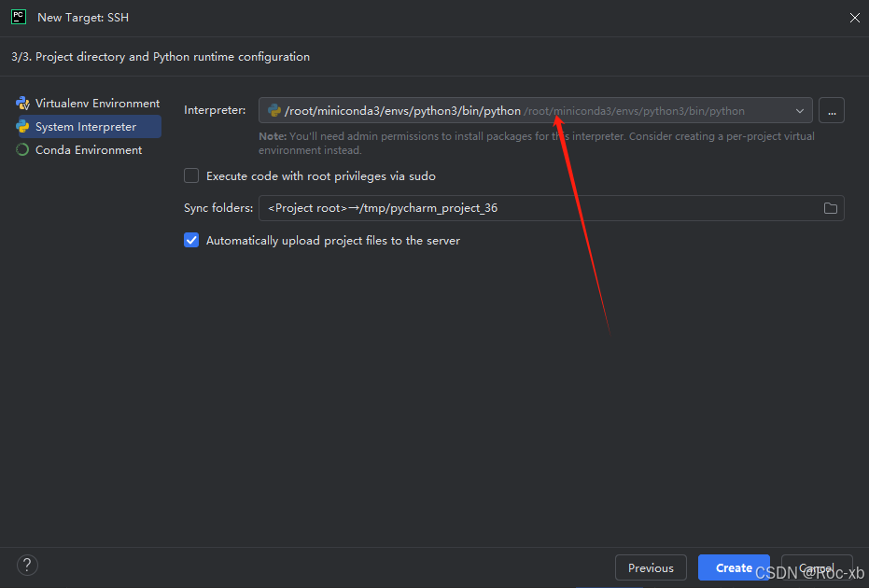
Task: Disable Automatically upload project files to the server
Action: pyautogui.click(x=190, y=240)
